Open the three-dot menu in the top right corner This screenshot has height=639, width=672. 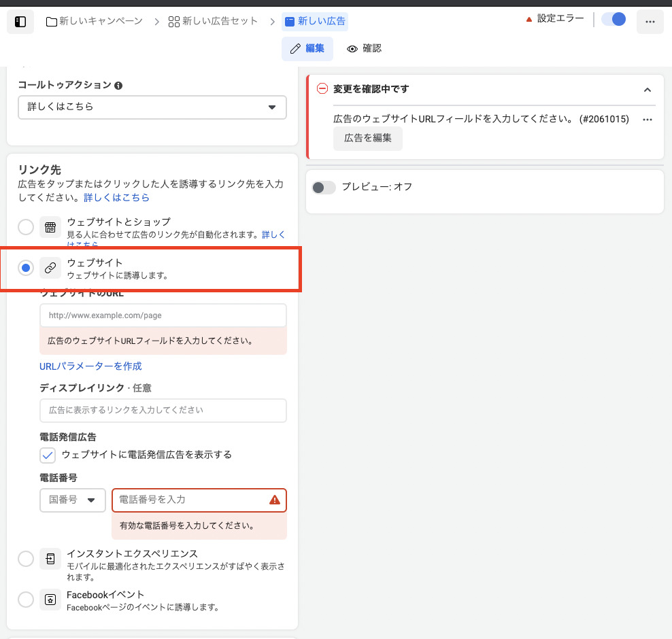(650, 21)
